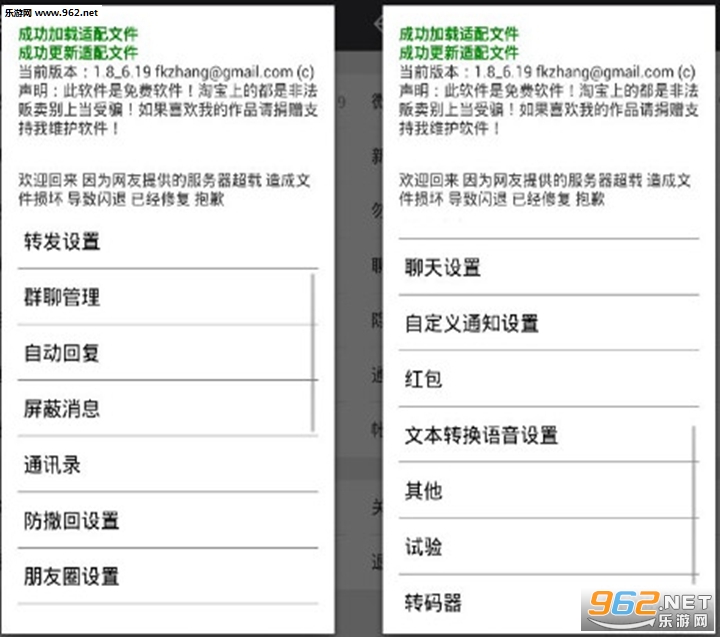The height and width of the screenshot is (637, 720).
Task: Tap the 屏蔽消息 option
Action: click(63, 409)
